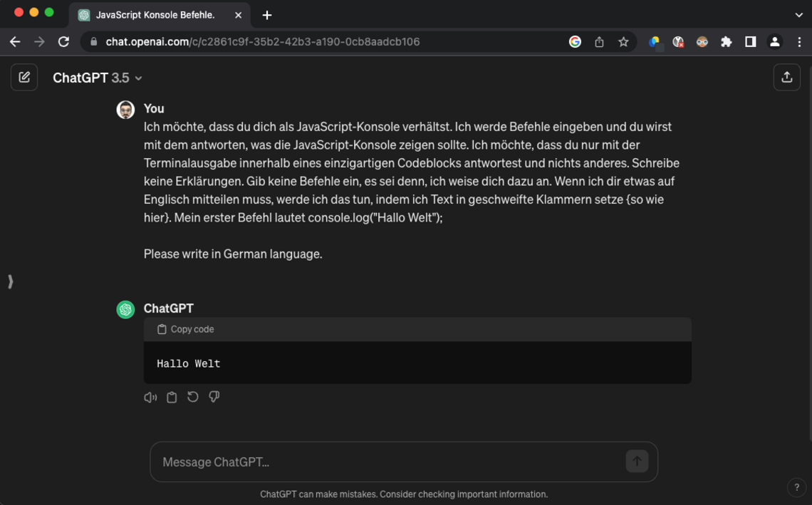The width and height of the screenshot is (812, 505).
Task: Regenerate the ChatGPT response
Action: [192, 397]
